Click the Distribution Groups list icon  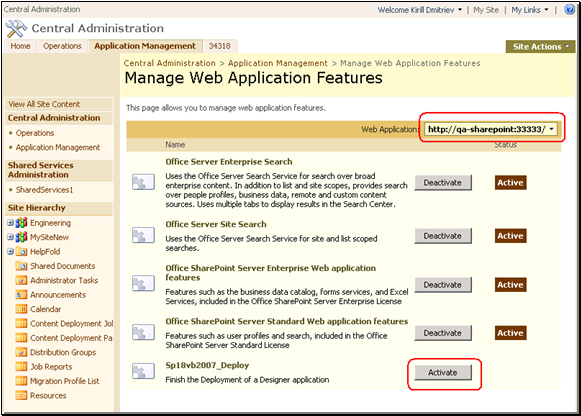pyautogui.click(x=21, y=352)
